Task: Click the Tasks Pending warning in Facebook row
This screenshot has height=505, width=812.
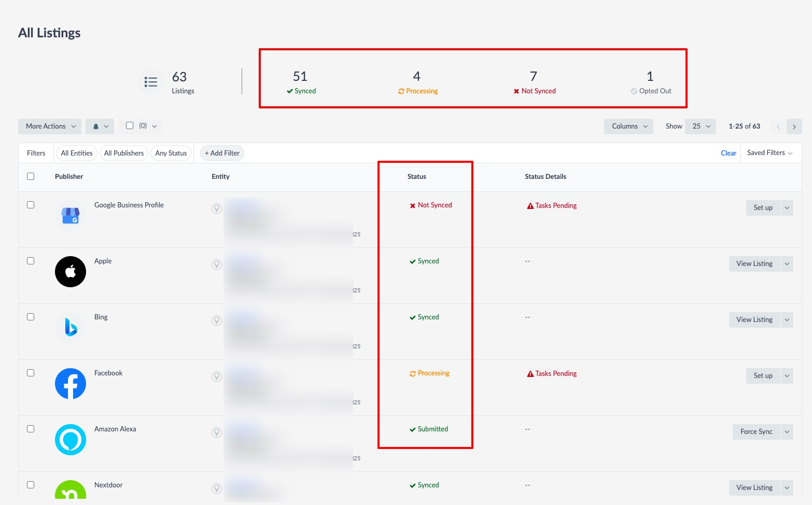Action: pos(552,374)
